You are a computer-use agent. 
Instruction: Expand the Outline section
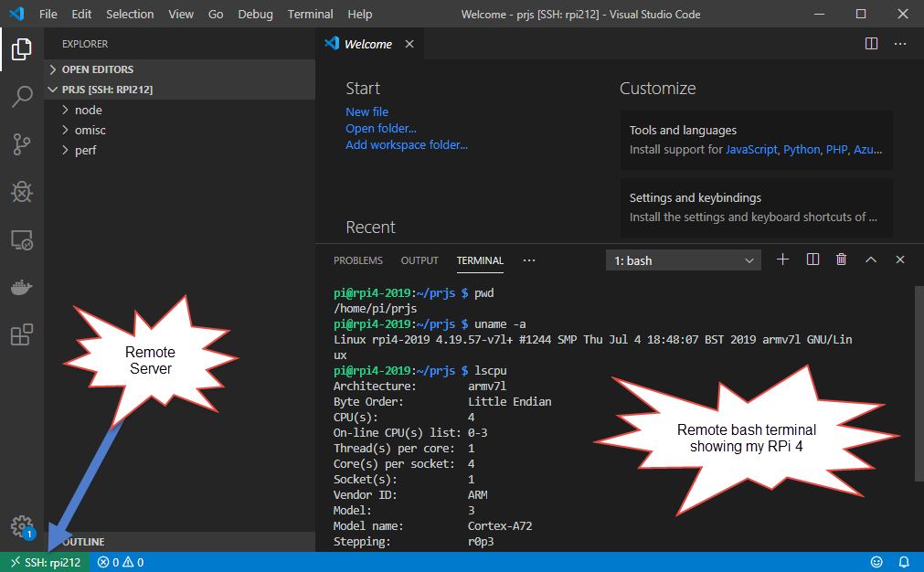coord(180,542)
